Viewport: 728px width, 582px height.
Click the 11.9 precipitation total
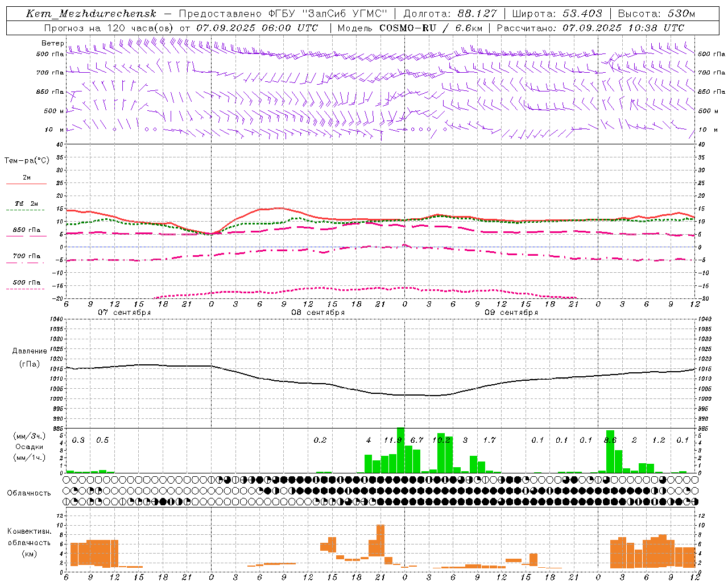pos(393,440)
